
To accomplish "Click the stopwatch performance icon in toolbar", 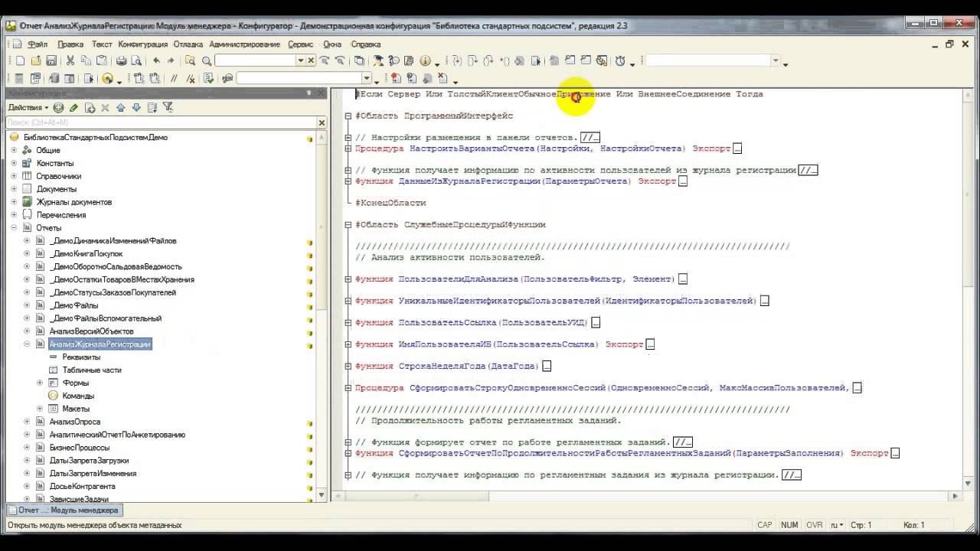I will [620, 61].
